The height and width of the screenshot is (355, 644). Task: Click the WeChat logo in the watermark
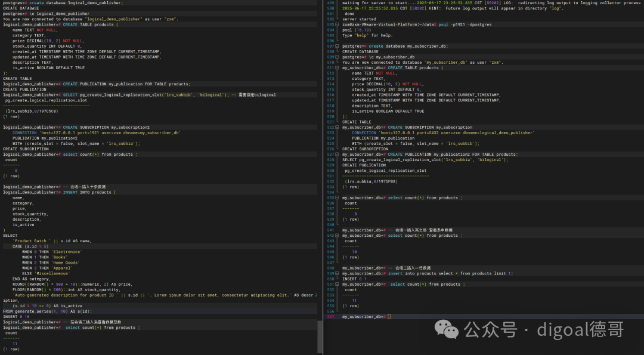tap(447, 329)
